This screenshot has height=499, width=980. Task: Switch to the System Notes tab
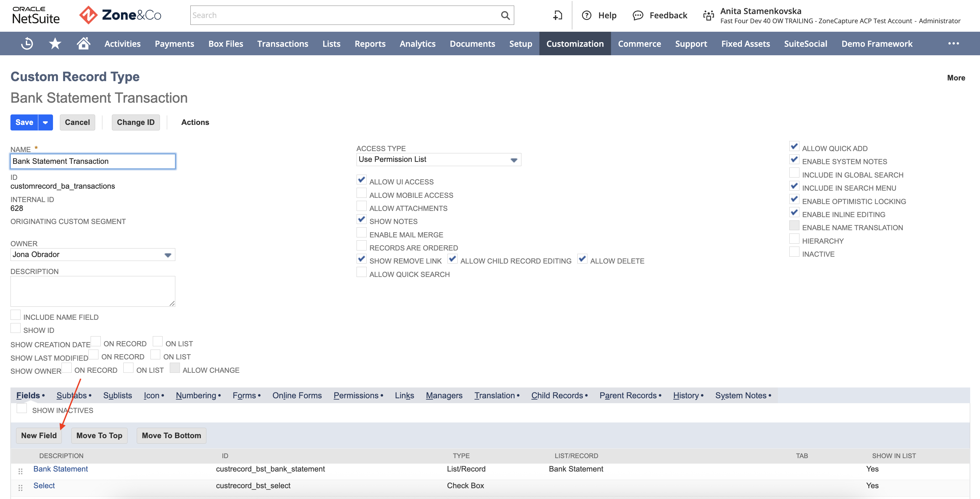(x=741, y=396)
